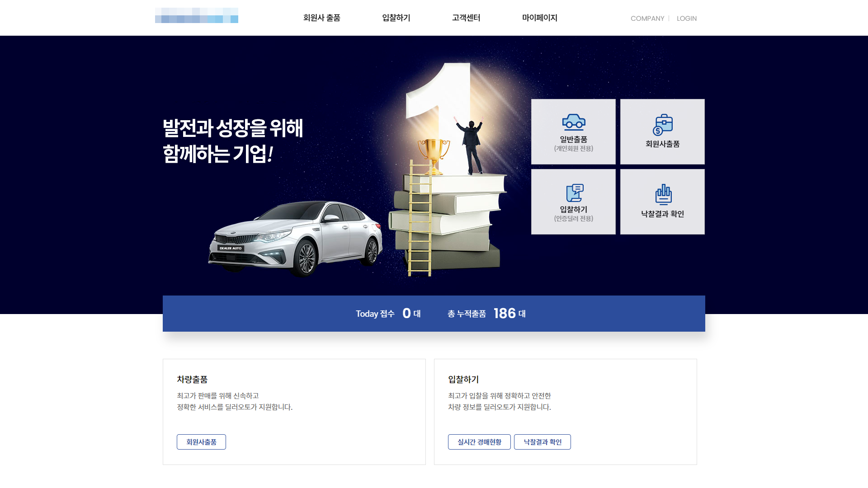Click the LOGIN link
The image size is (868, 488).
(686, 19)
